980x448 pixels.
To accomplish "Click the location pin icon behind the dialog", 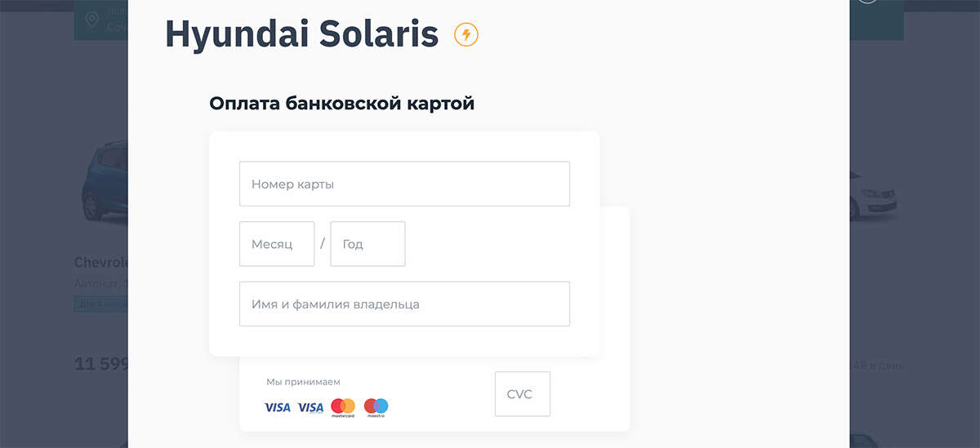I will click(91, 20).
